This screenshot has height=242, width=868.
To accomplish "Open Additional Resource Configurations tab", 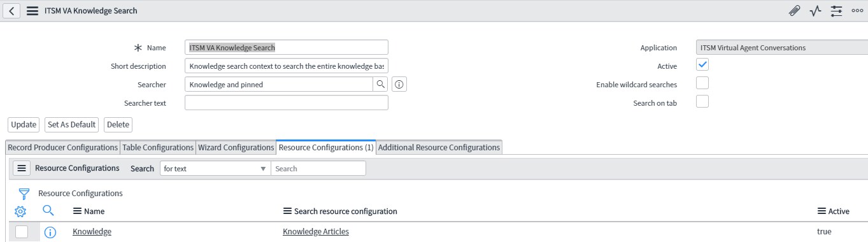I will 439,147.
